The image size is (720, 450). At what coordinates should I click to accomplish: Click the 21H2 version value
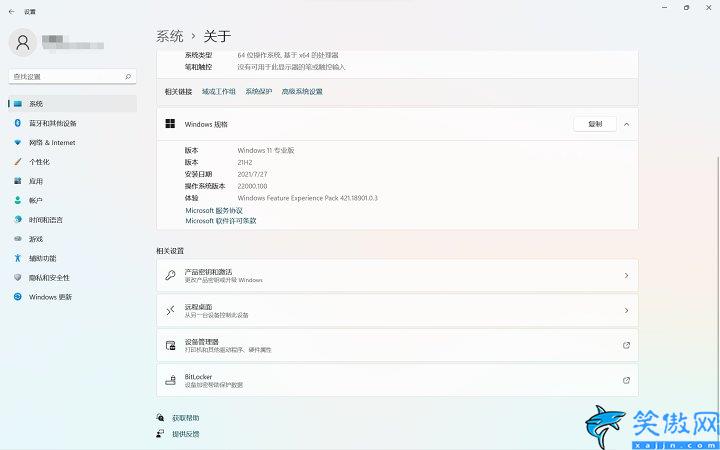pos(245,162)
